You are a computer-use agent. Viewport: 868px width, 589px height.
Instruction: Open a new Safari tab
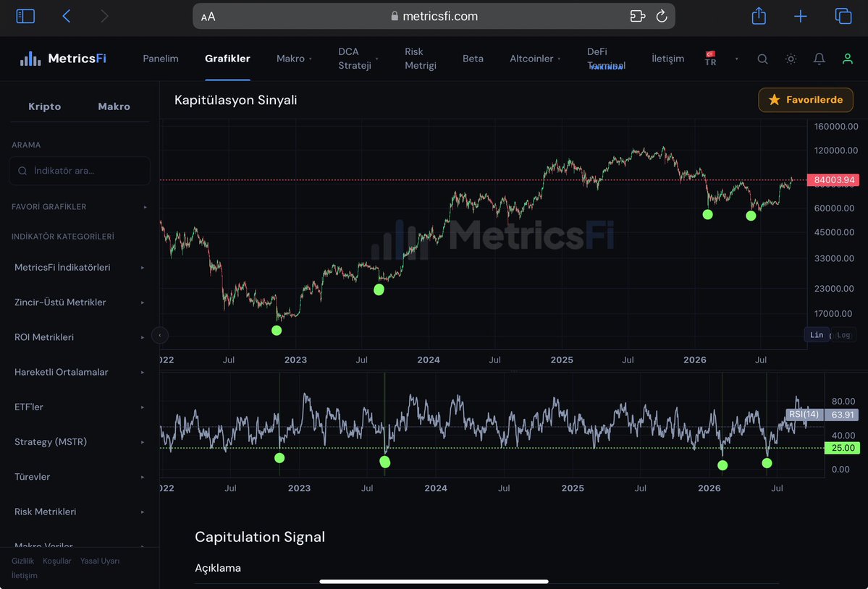[801, 16]
